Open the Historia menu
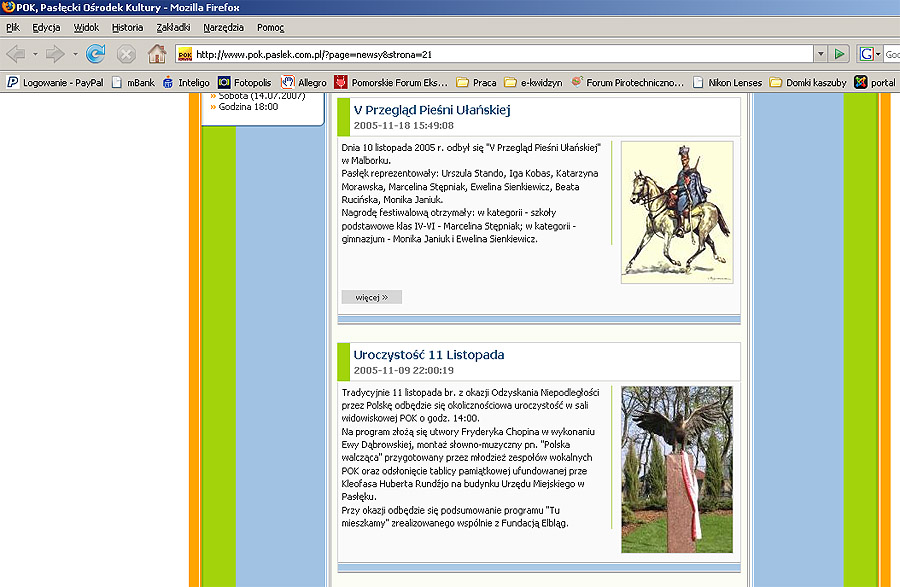The image size is (900, 587). (128, 27)
